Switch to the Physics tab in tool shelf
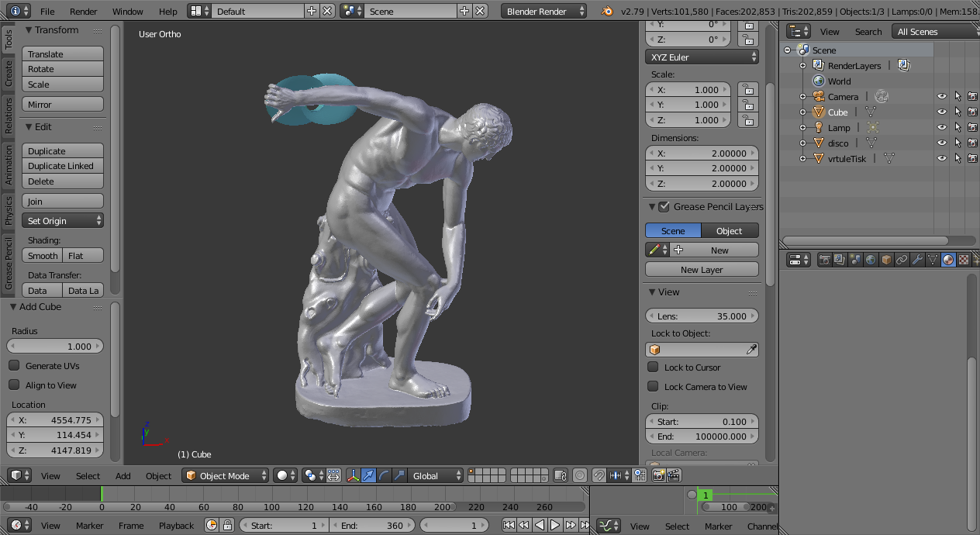Image resolution: width=980 pixels, height=535 pixels. [x=9, y=209]
